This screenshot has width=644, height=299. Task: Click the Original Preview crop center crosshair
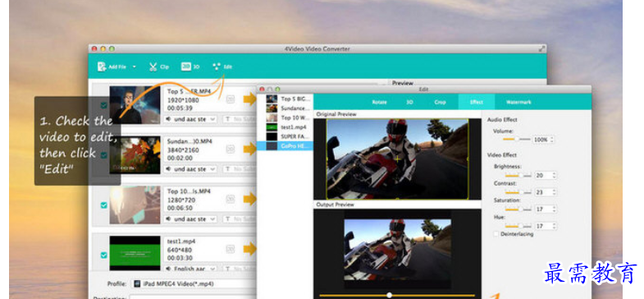(397, 159)
